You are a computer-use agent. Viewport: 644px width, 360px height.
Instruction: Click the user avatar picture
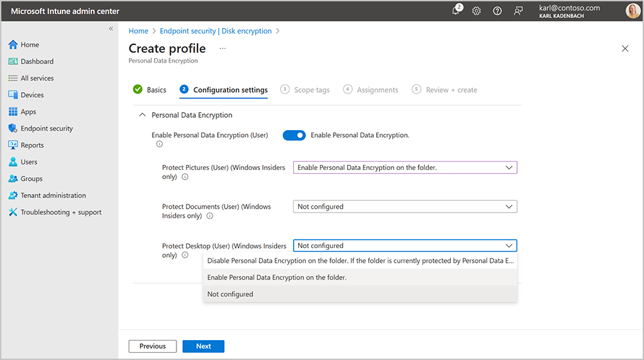[632, 11]
